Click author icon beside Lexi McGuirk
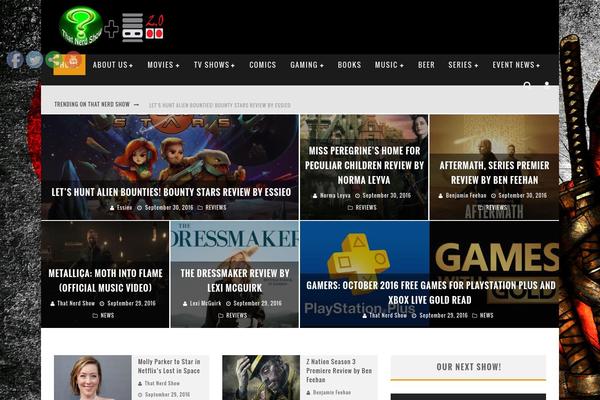 [185, 304]
